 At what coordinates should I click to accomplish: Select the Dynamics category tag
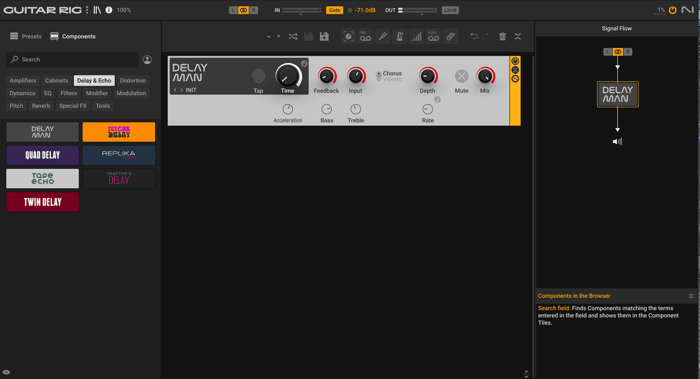[22, 93]
